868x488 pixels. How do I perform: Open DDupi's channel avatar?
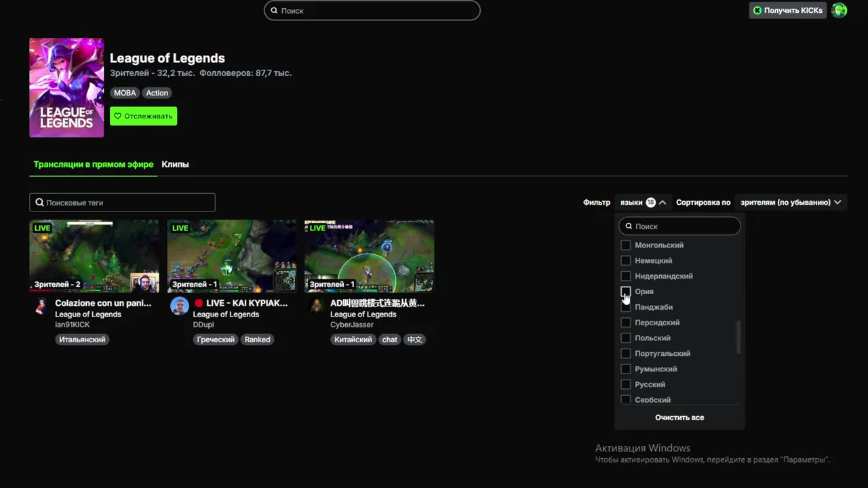click(179, 306)
